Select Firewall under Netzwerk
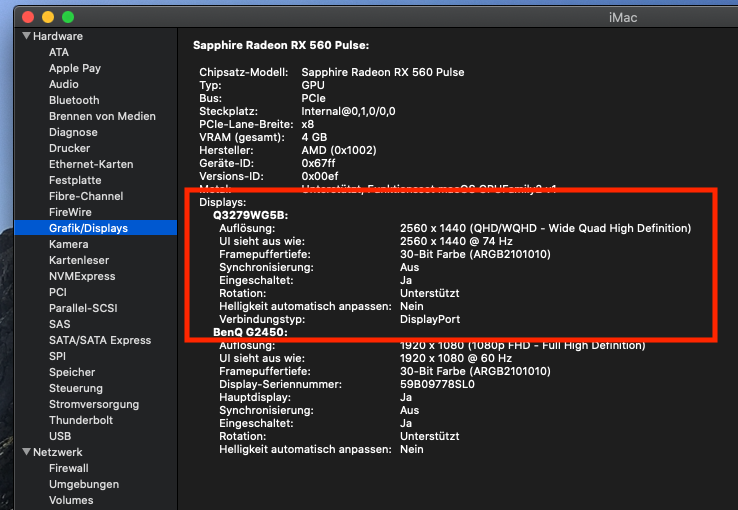The image size is (738, 510). 69,468
